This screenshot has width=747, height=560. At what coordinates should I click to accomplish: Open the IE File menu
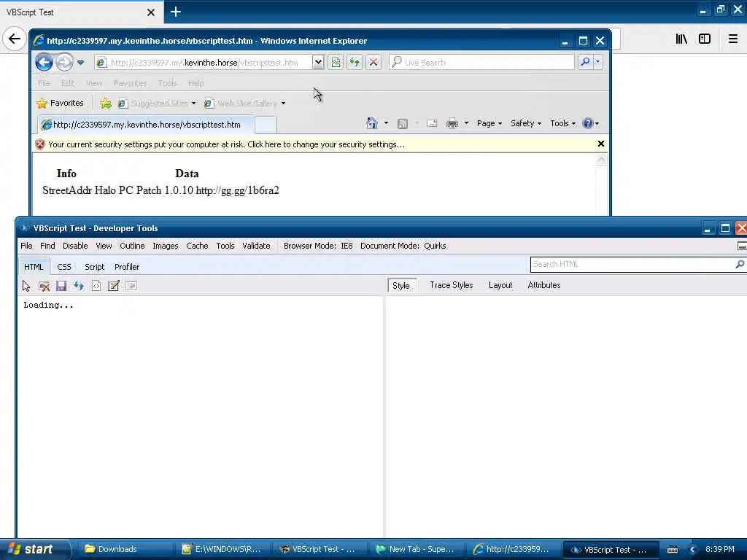point(44,83)
